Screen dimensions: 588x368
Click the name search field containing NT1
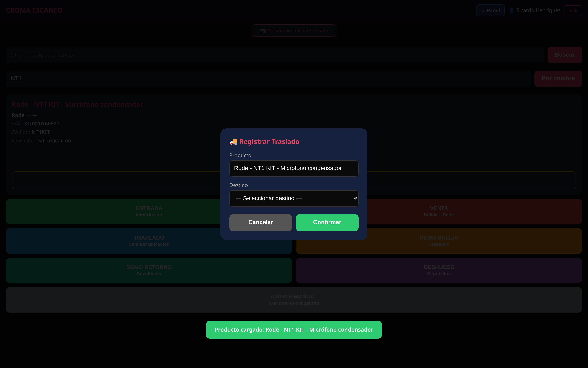(x=268, y=79)
